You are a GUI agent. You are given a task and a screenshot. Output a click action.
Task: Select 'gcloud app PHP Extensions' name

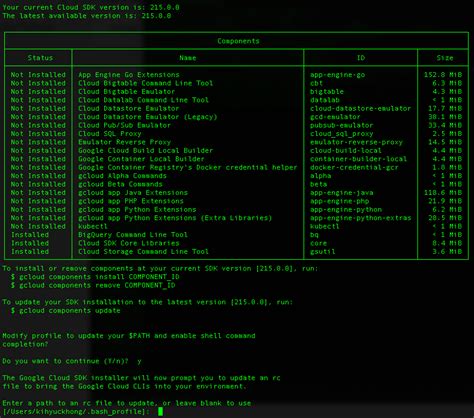131,201
